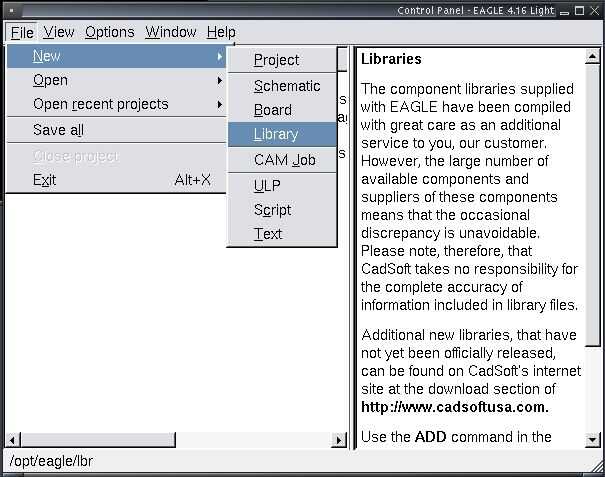Click the description pane scroll-down arrow
The image size is (605, 477).
[x=596, y=438]
